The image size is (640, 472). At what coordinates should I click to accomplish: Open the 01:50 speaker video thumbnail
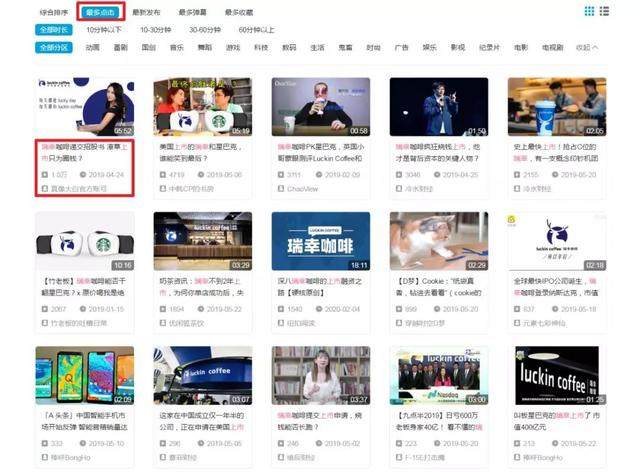(x=439, y=107)
